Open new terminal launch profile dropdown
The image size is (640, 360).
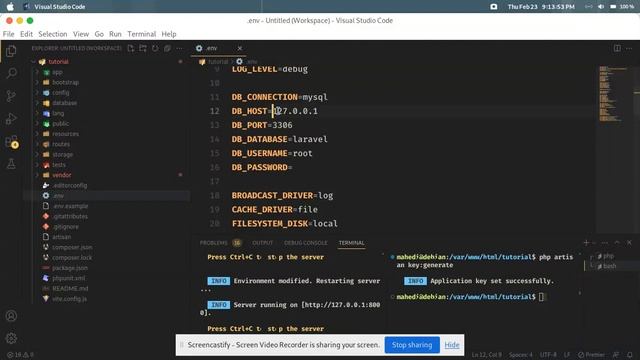point(594,242)
